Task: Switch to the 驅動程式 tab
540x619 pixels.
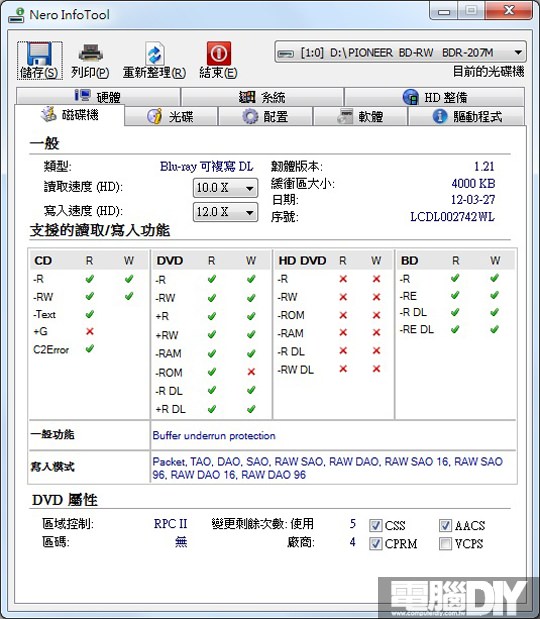Action: point(467,116)
